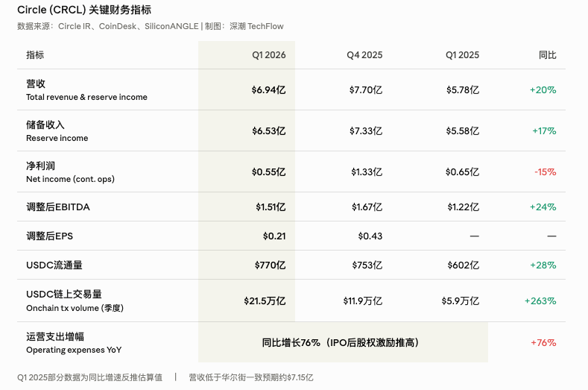Click the '$602亿' circulation cell

(463, 265)
